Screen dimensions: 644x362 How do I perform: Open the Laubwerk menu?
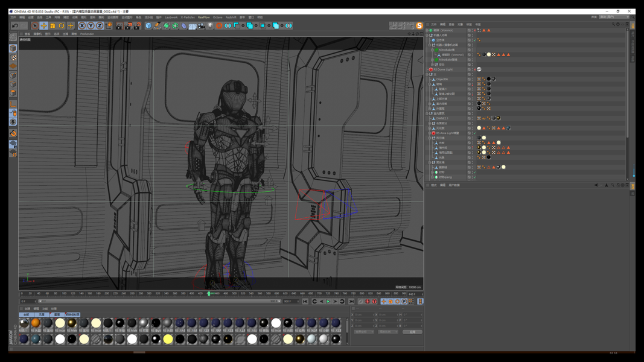point(171,17)
